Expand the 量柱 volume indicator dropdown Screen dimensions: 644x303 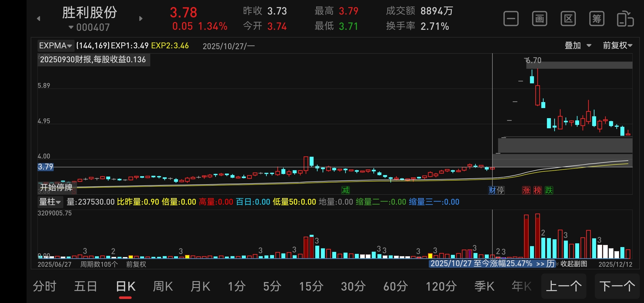point(50,202)
